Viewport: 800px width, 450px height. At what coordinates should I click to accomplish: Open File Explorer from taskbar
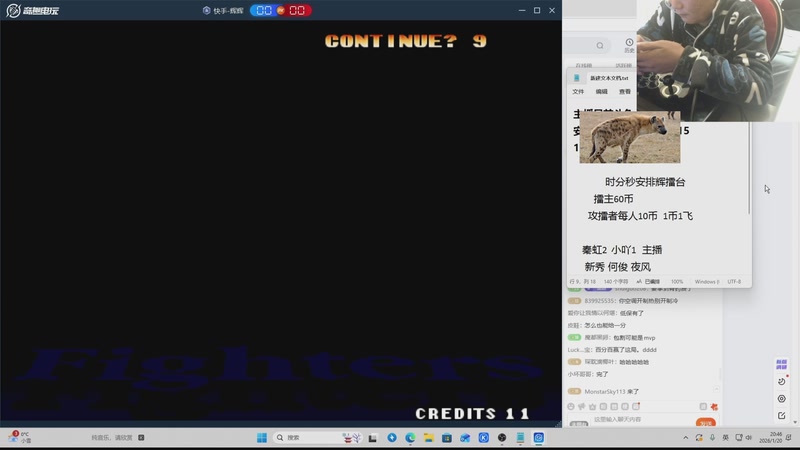429,438
